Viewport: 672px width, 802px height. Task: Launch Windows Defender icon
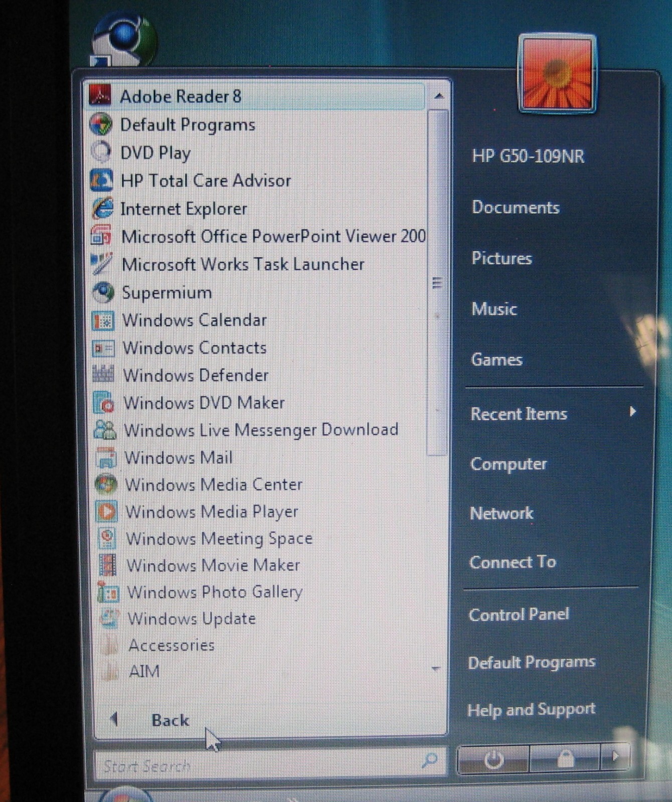pos(104,374)
